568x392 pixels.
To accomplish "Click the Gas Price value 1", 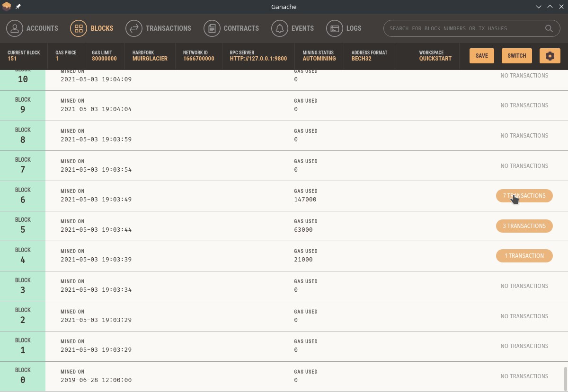I will [x=57, y=59].
